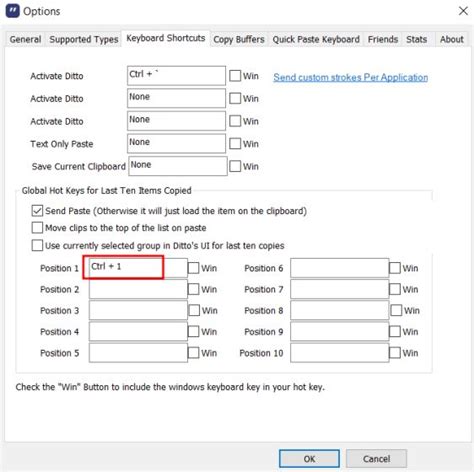Click the Cancel button
The height and width of the screenshot is (472, 474).
(x=376, y=459)
